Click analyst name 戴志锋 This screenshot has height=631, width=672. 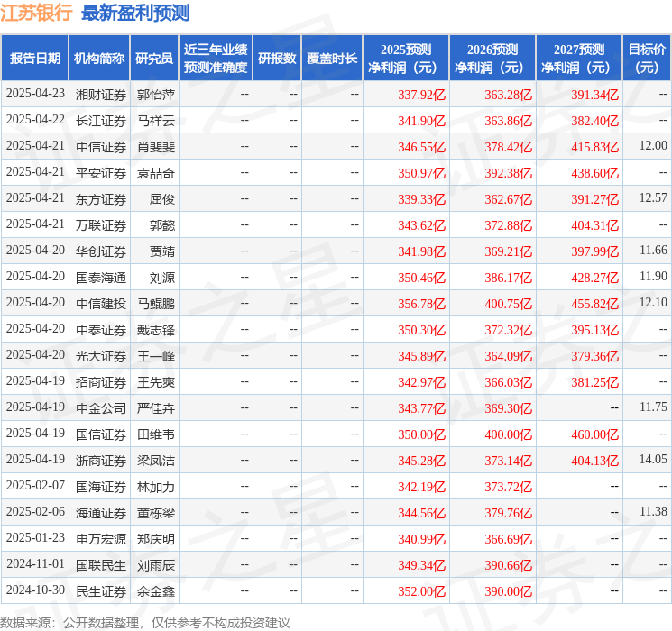155,330
